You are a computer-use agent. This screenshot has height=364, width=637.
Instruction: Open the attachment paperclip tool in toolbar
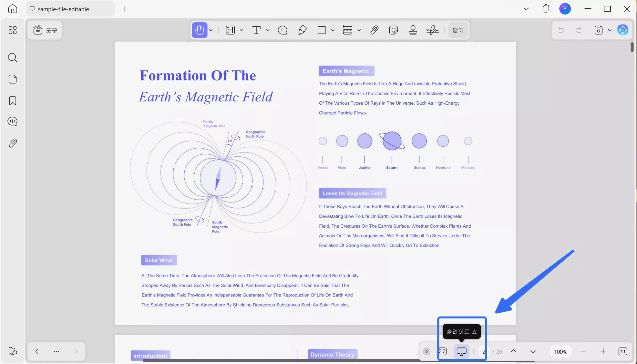coord(374,30)
